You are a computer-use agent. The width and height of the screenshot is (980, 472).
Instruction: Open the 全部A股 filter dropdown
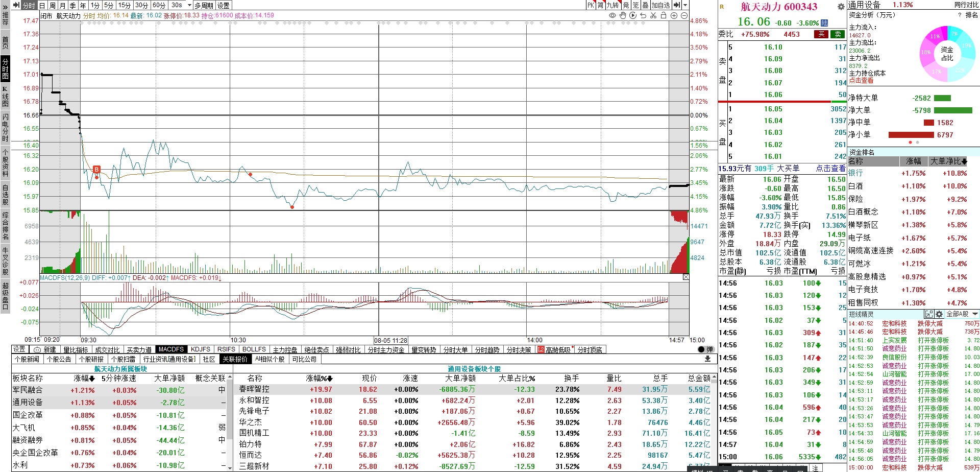tap(963, 314)
